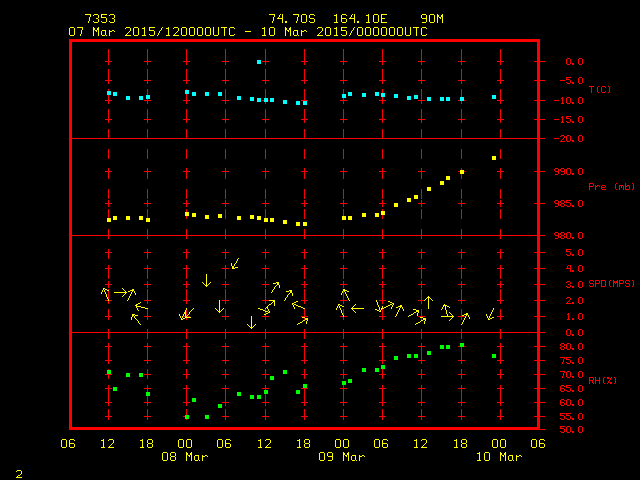The image size is (640, 480).
Task: Select the last green humidity point at far right
Action: pos(494,356)
